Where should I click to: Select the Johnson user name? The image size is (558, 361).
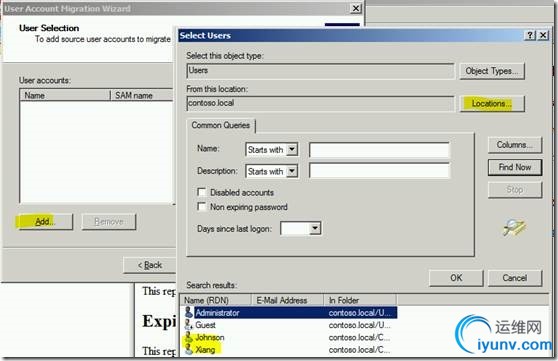coord(210,337)
